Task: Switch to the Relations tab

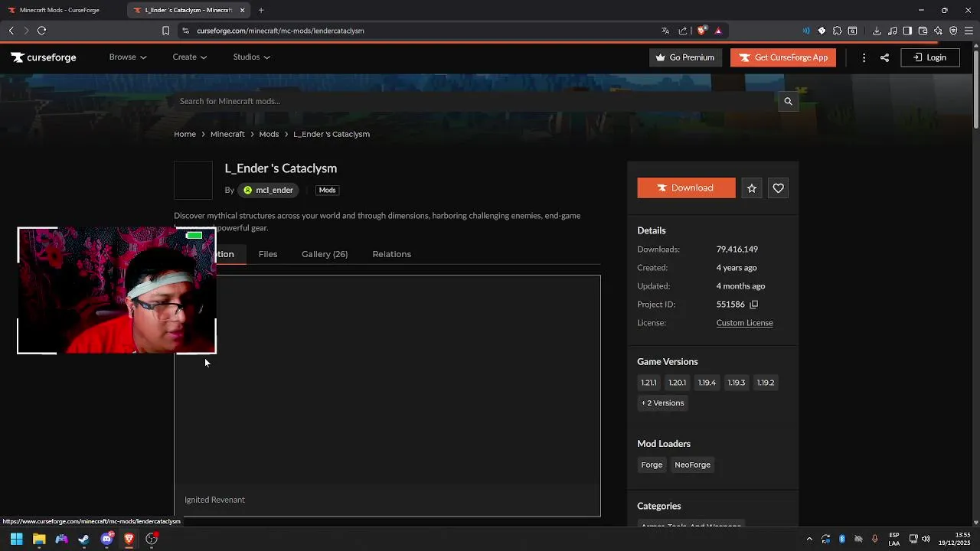Action: (391, 254)
